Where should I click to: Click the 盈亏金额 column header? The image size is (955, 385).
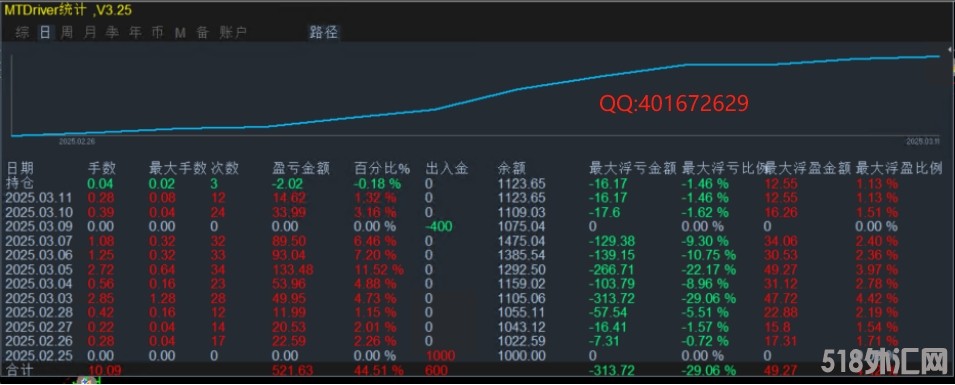point(301,169)
